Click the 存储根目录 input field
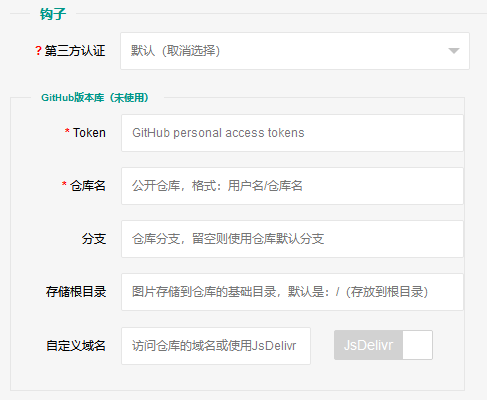 pyautogui.click(x=292, y=292)
